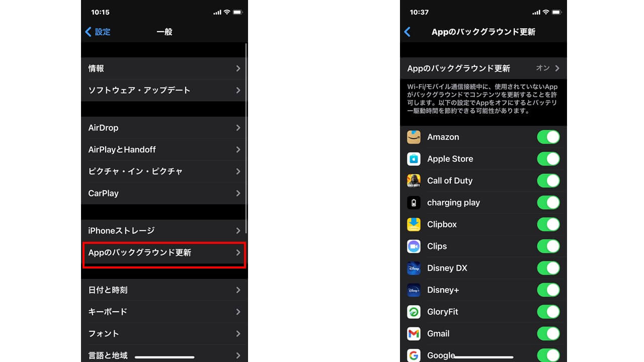Tap the 10:37 clock on right phone
The width and height of the screenshot is (644, 362).
tap(419, 12)
